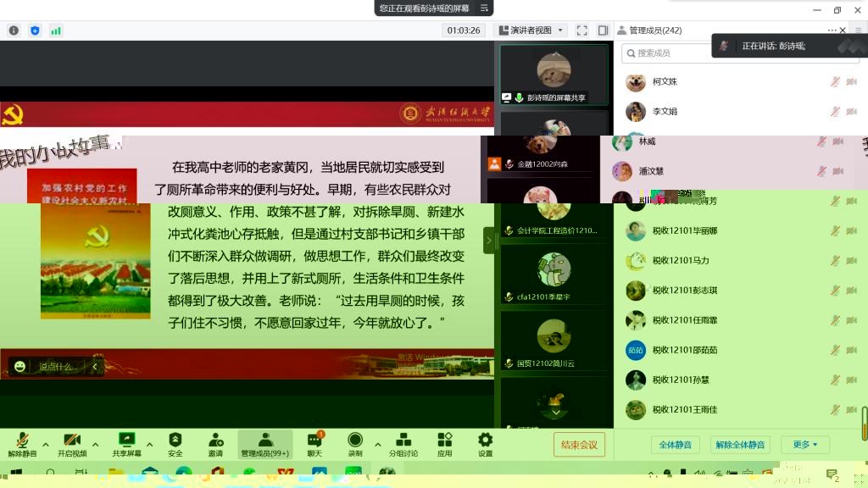
Task: Open 分组讨论 breakout rooms
Action: 403,441
